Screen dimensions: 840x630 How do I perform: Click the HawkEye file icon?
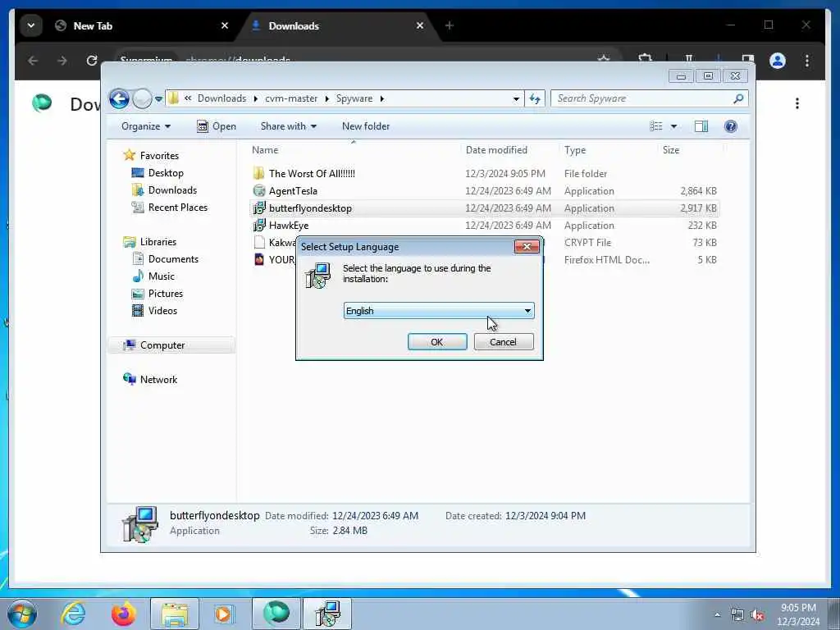coord(259,225)
